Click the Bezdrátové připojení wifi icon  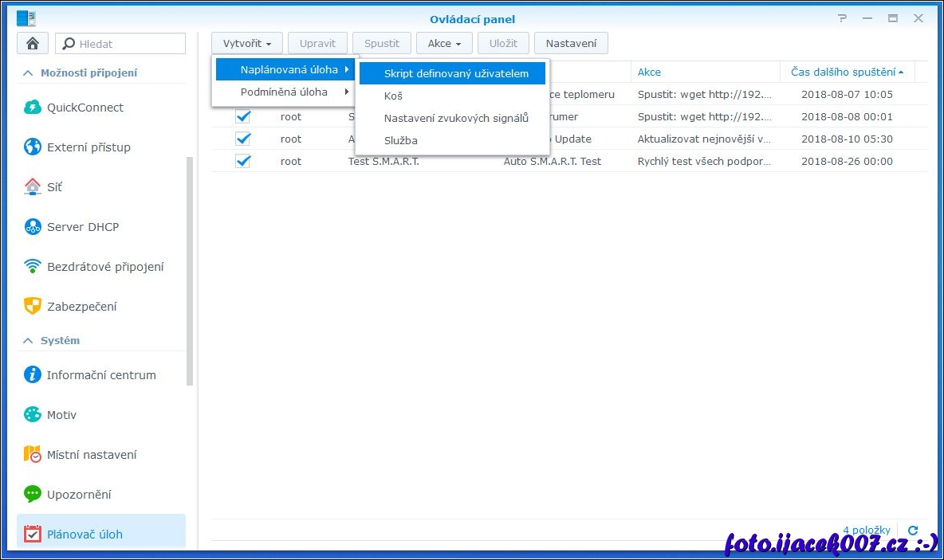[33, 267]
